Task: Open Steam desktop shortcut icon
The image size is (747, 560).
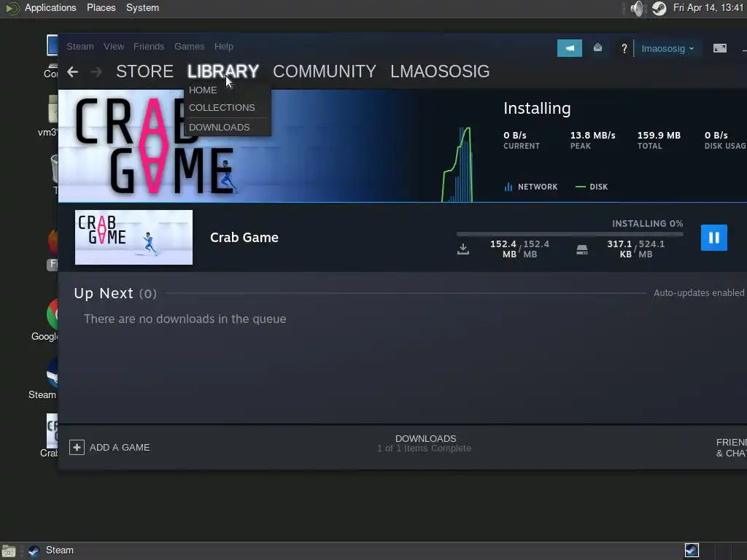Action: (x=52, y=373)
